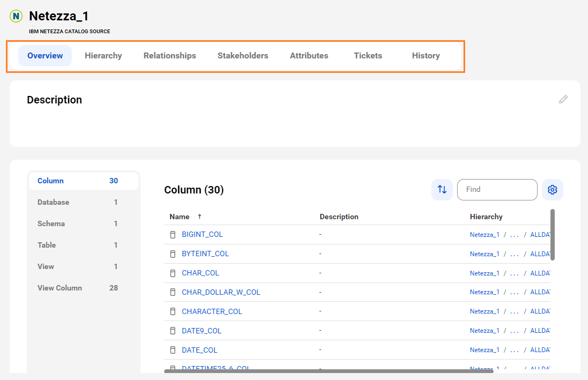This screenshot has width=588, height=380.
Task: Click the vertical table scrollbar
Action: 553,235
